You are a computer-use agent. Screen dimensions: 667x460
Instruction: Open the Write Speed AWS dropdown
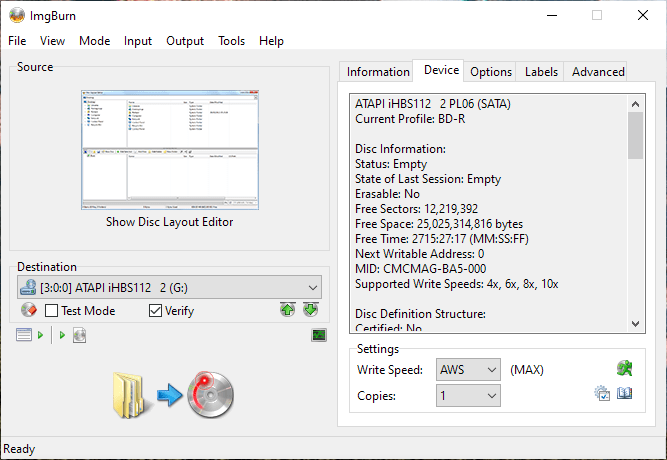(x=468, y=369)
